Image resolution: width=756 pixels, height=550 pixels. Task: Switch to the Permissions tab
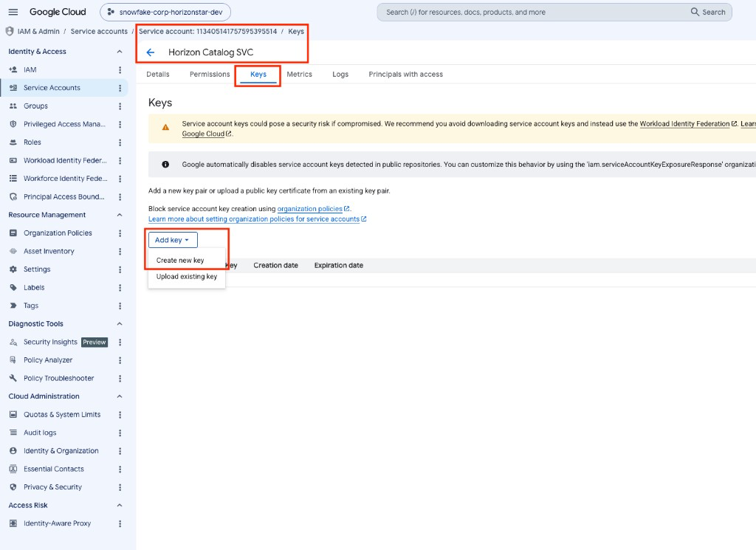210,75
